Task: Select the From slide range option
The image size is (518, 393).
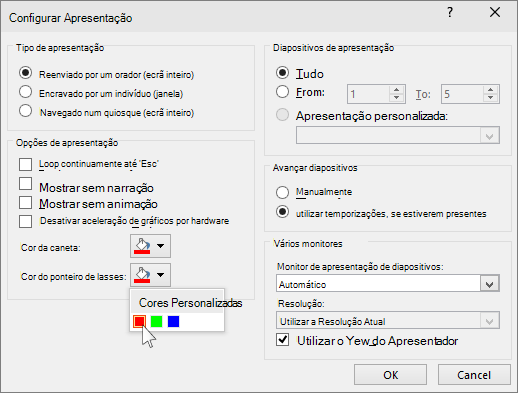Action: tap(282, 91)
